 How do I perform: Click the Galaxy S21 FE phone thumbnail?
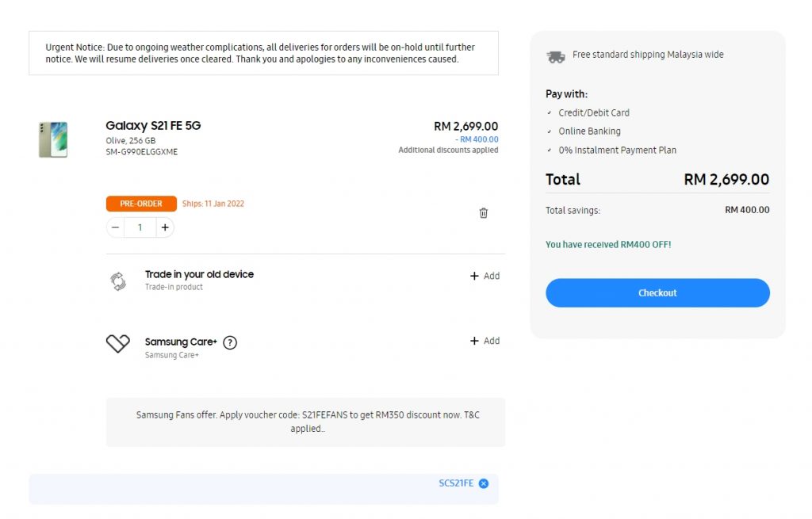tap(53, 139)
